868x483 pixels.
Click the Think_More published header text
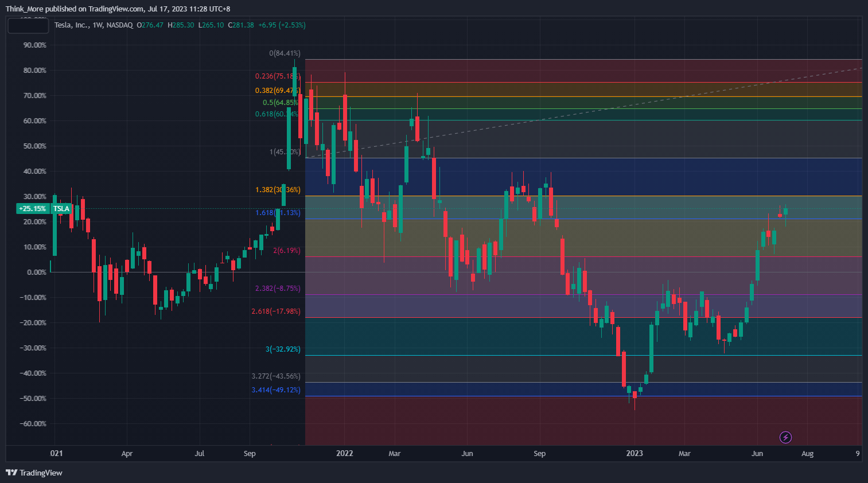118,9
